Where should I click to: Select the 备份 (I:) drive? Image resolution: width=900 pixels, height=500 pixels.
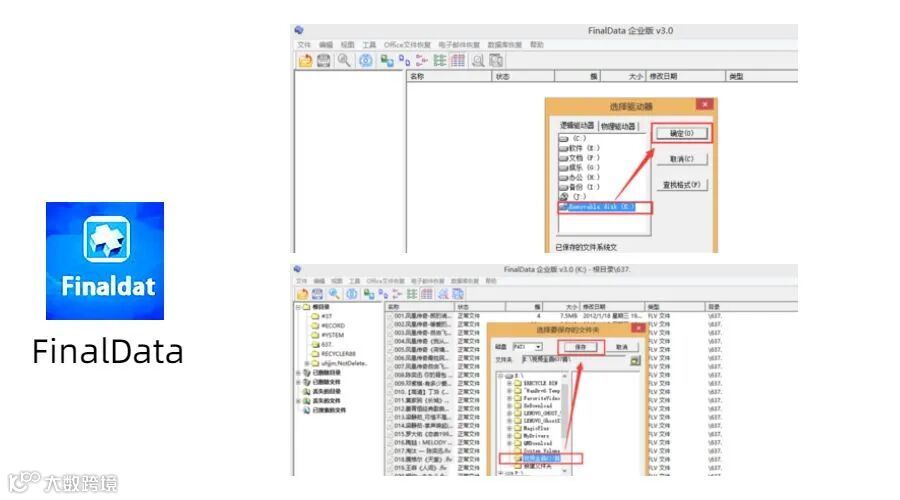(x=579, y=187)
